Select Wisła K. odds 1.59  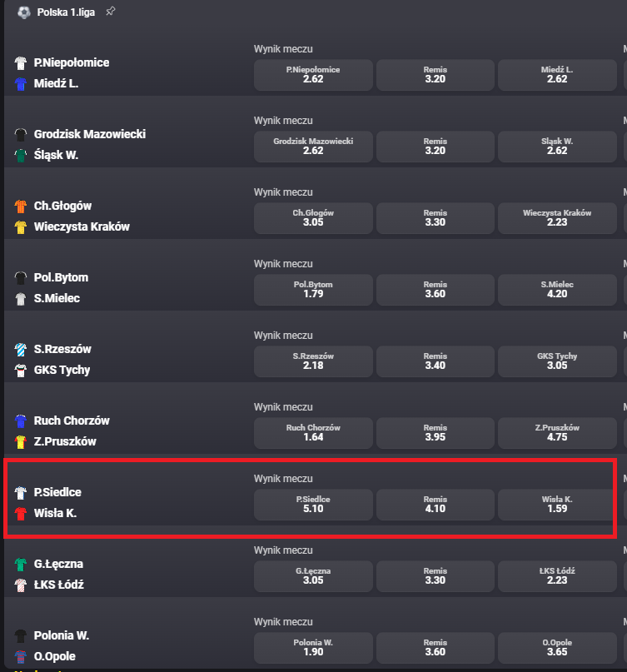pyautogui.click(x=556, y=505)
